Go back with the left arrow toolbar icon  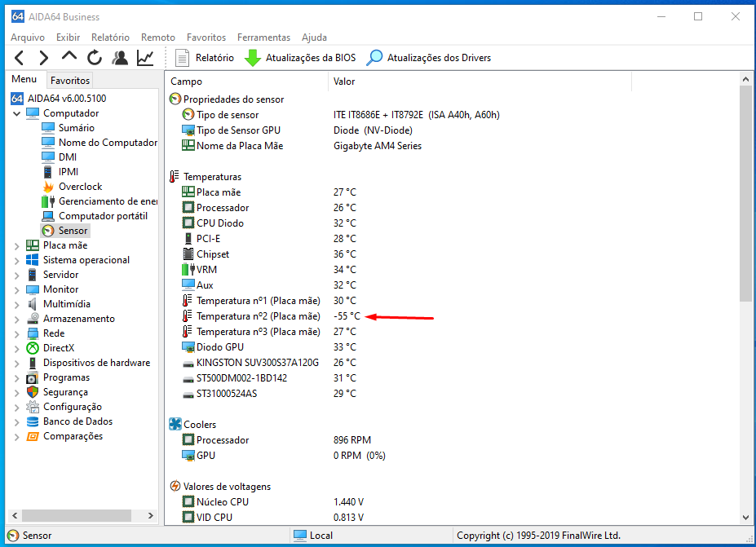coord(20,58)
